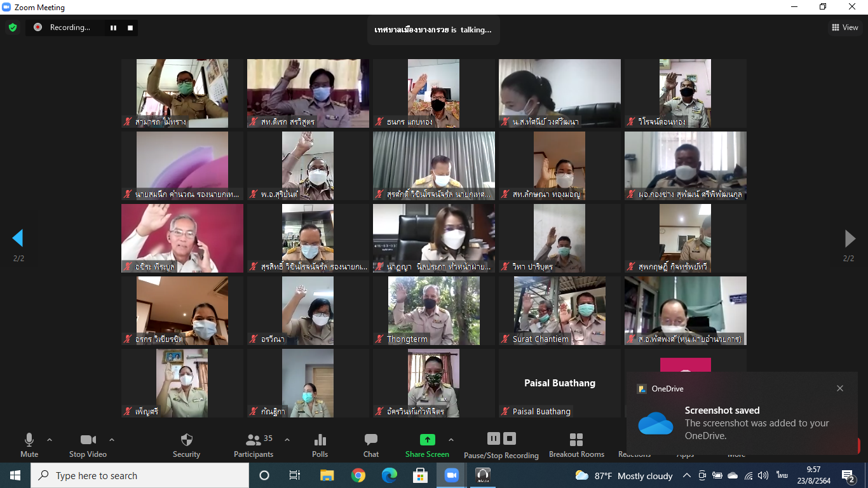Viewport: 868px width, 488px height.
Task: Select the video tile of อชิระ พีระบูล
Action: click(x=182, y=238)
